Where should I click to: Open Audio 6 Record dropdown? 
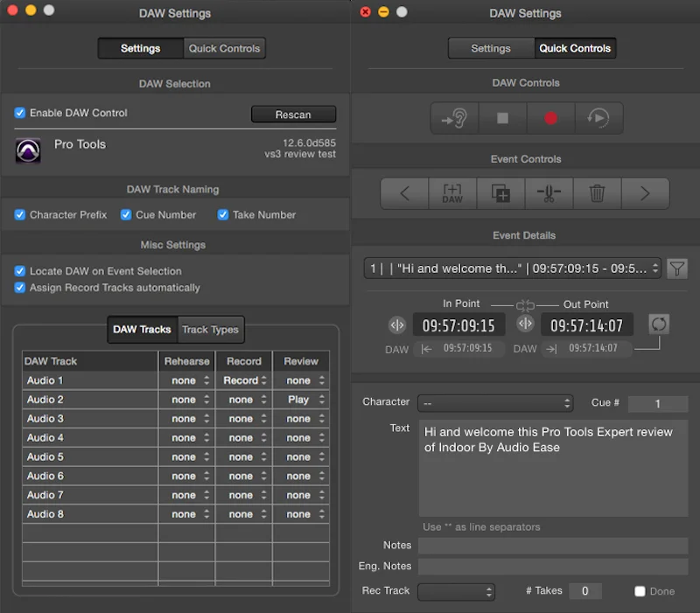pyautogui.click(x=244, y=477)
